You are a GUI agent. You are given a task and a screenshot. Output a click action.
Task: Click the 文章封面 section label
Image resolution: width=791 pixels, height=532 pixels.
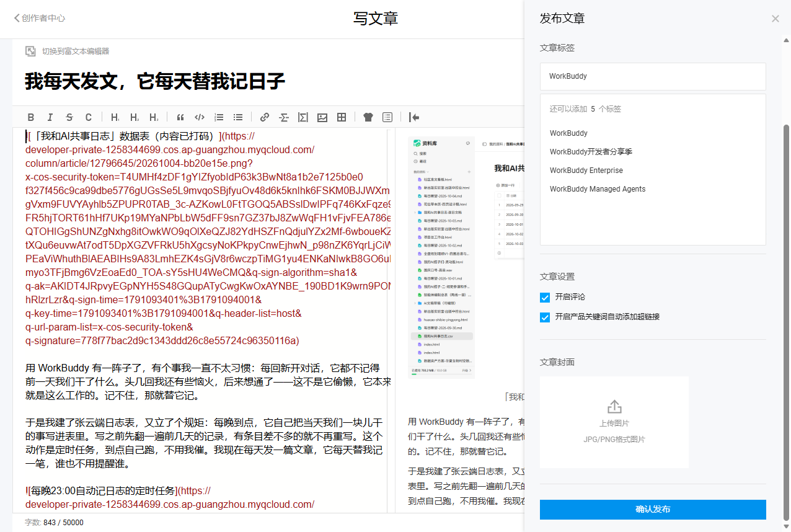coord(557,362)
